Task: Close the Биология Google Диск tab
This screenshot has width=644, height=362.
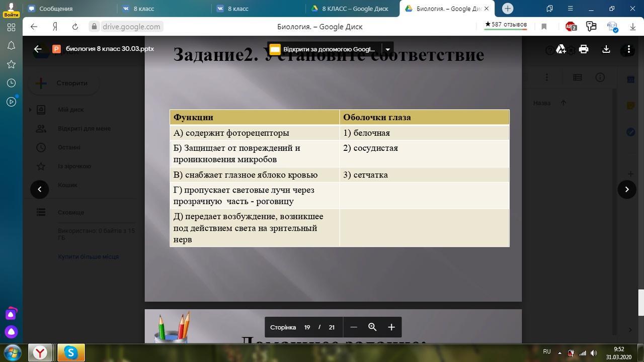Action: tap(487, 9)
